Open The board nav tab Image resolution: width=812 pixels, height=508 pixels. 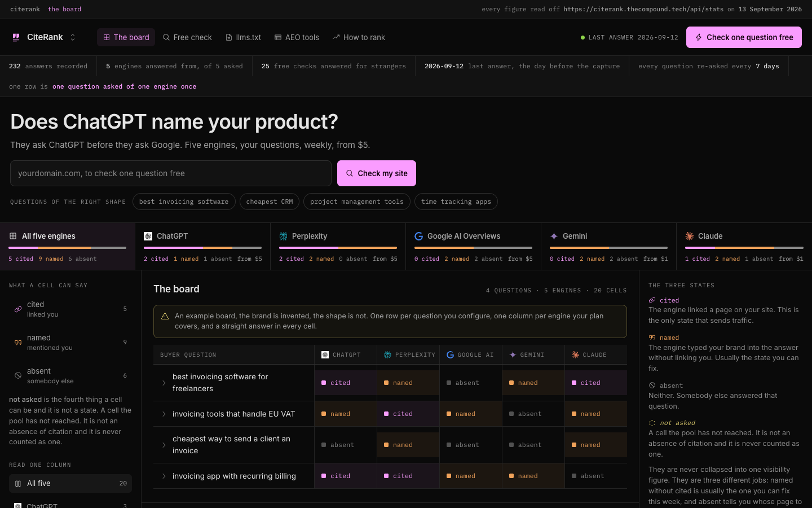(126, 37)
